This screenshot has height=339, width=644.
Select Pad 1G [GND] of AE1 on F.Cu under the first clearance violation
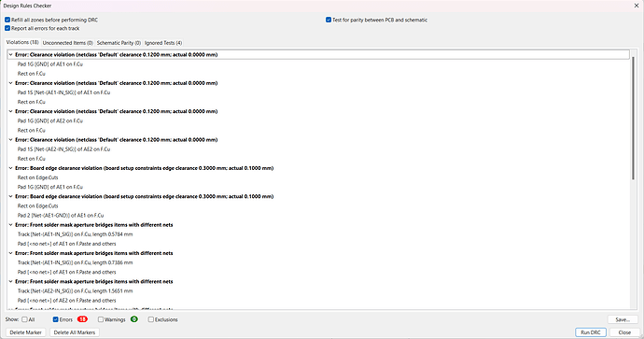click(x=50, y=64)
